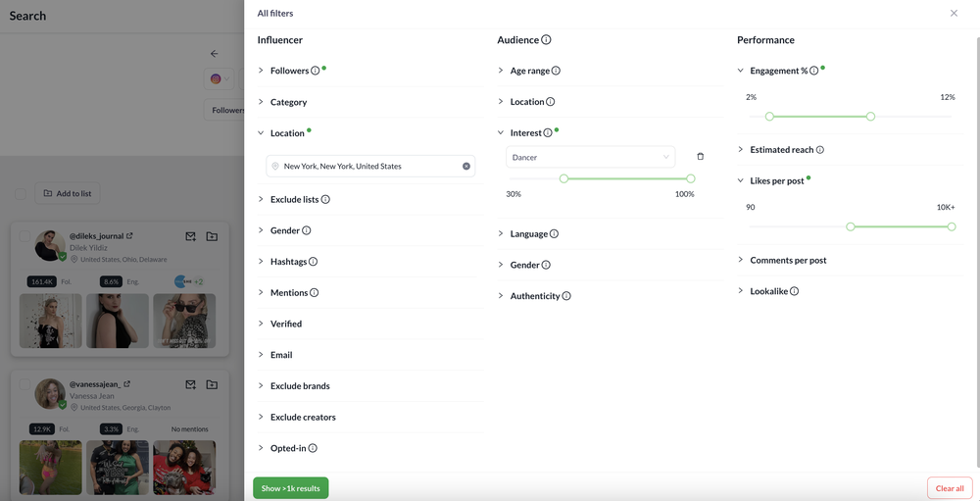Add @vanessajean_ to a list via folder icon

tap(212, 384)
